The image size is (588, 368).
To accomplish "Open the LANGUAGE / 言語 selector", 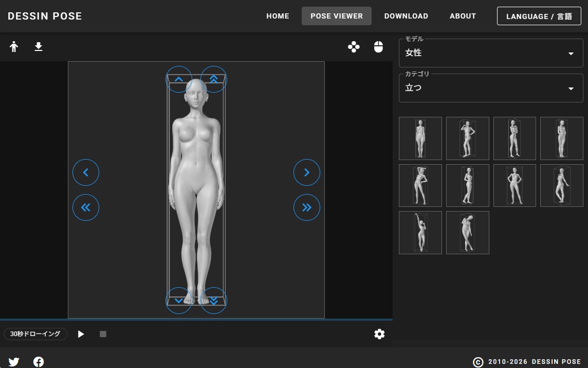I will coord(539,16).
